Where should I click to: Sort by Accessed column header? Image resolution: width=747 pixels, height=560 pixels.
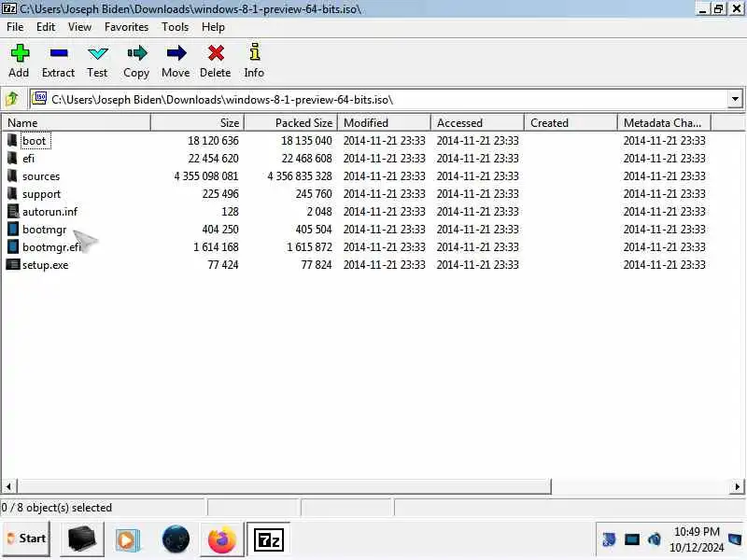click(x=477, y=123)
